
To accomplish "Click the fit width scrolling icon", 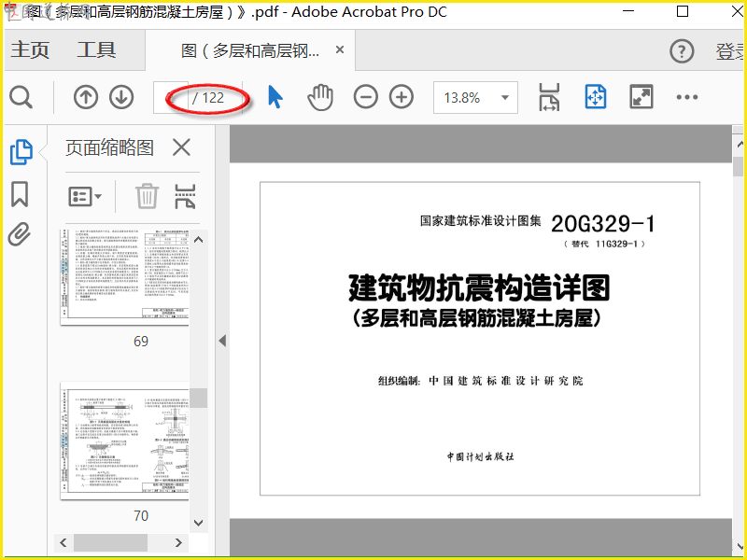I will pos(549,97).
